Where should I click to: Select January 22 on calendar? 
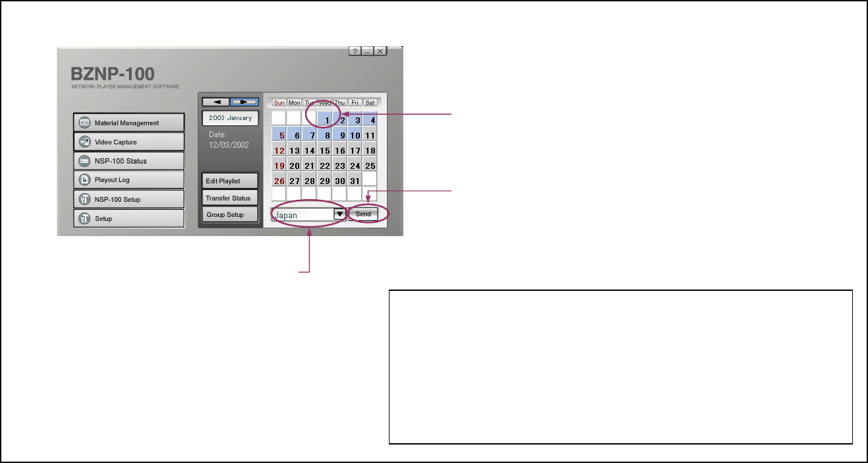325,164
